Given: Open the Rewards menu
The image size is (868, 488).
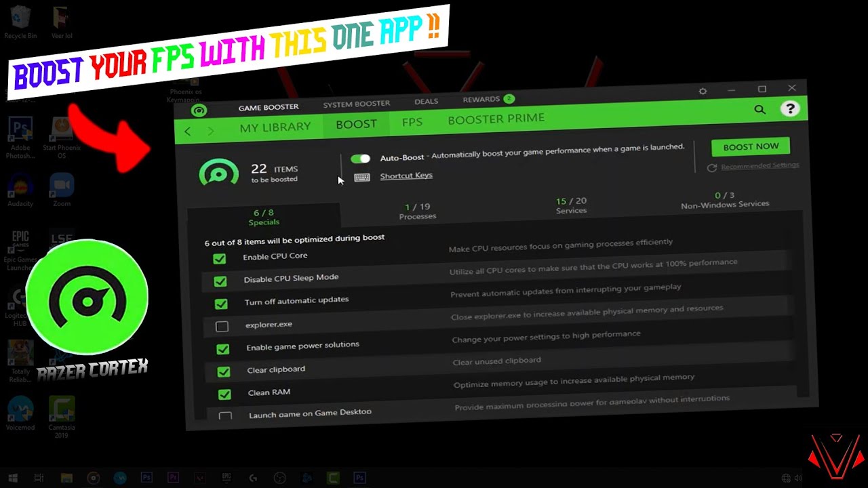Looking at the screenshot, I should [481, 100].
